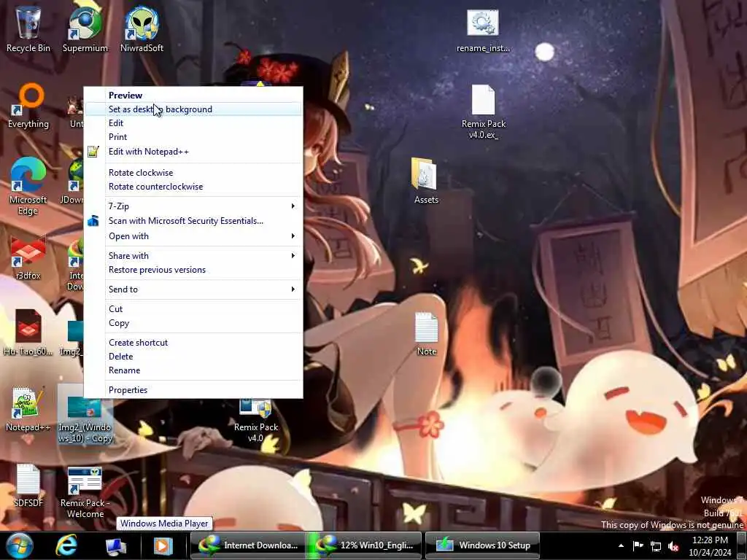Choose Preview in the context menu
The image size is (747, 560).
(193, 96)
